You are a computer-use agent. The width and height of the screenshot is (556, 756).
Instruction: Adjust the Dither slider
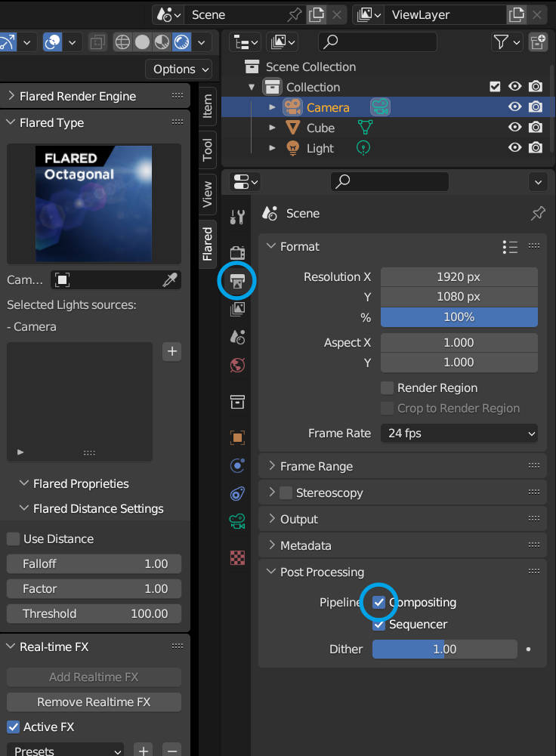(x=445, y=649)
